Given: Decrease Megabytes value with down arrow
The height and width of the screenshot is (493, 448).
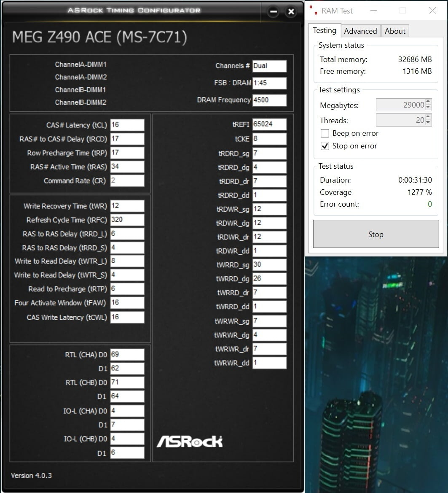Looking at the screenshot, I should 428,108.
